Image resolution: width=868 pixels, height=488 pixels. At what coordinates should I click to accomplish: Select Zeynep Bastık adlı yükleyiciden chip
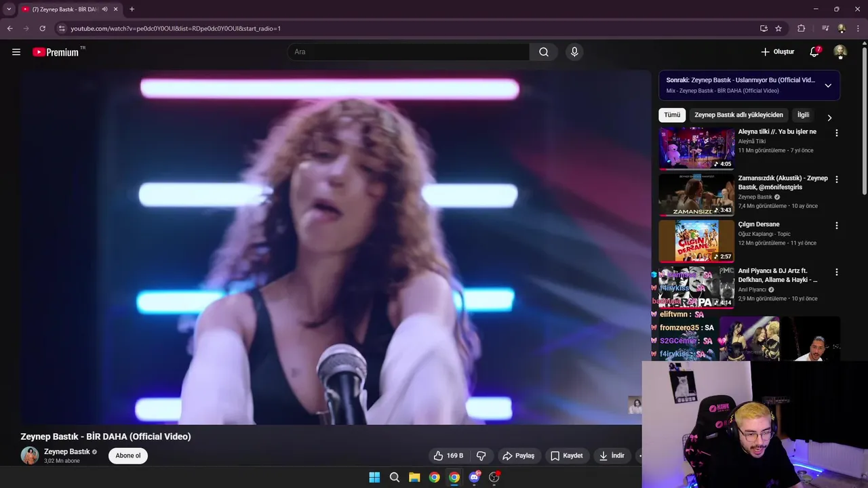point(738,115)
